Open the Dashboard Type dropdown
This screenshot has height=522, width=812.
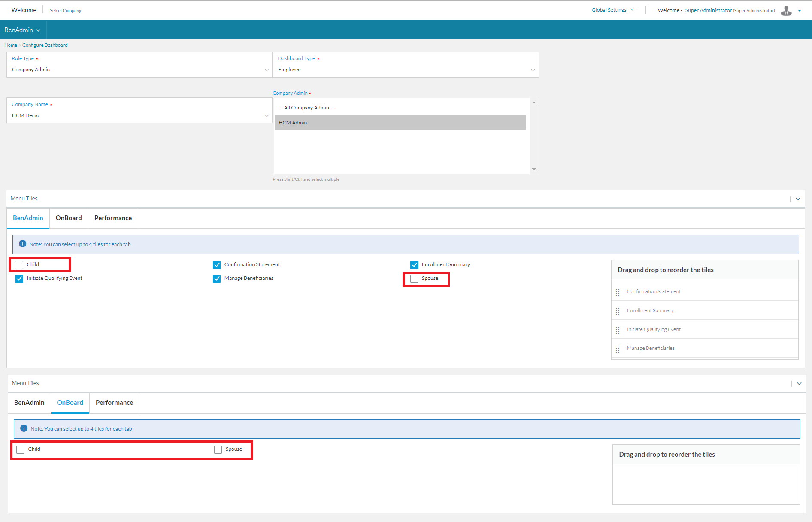[x=405, y=70]
